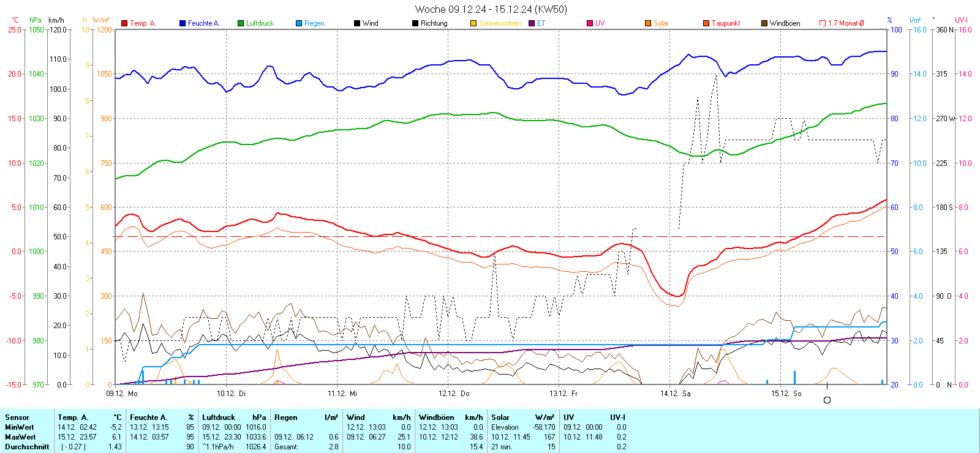The width and height of the screenshot is (980, 453).
Task: Select the yellow Sonnenschein legend square
Action: click(x=473, y=23)
